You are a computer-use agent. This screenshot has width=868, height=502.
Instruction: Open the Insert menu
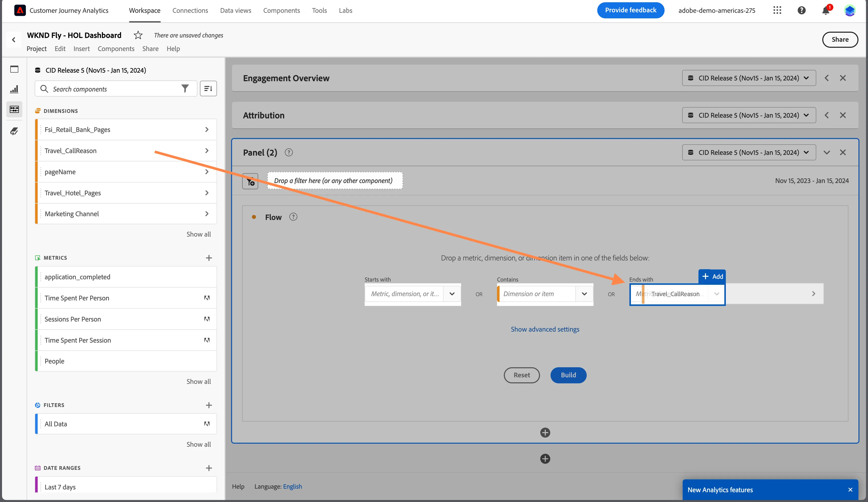[x=81, y=49]
